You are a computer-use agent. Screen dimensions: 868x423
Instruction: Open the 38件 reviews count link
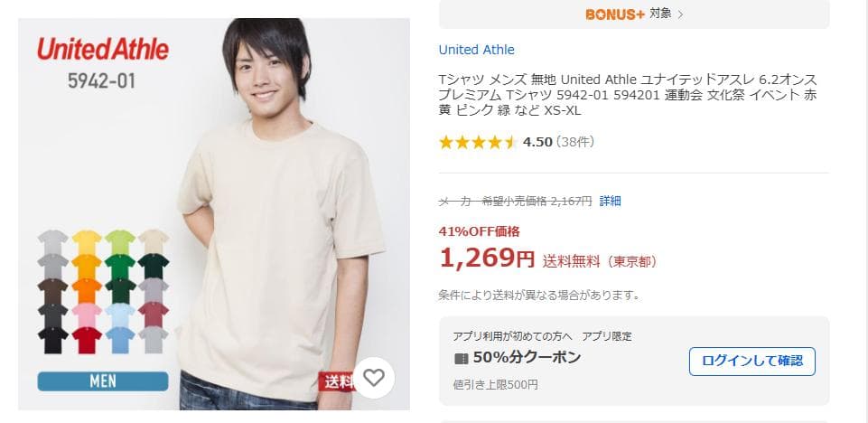point(575,142)
